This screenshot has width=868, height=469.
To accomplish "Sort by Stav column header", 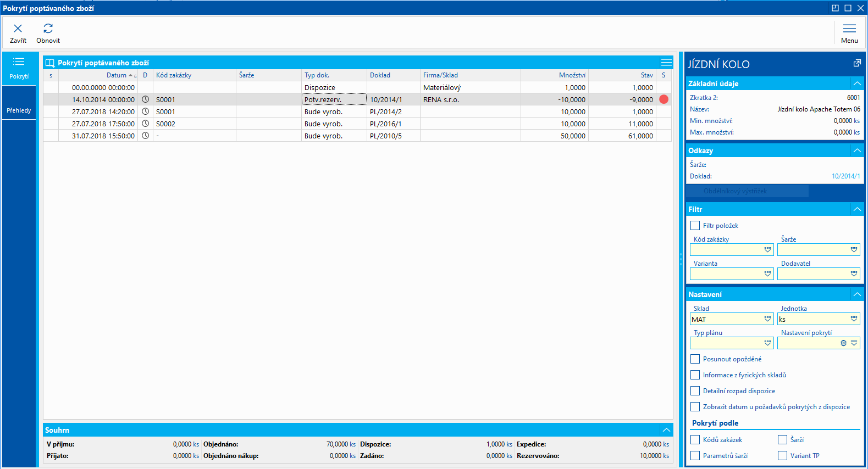I will click(622, 75).
